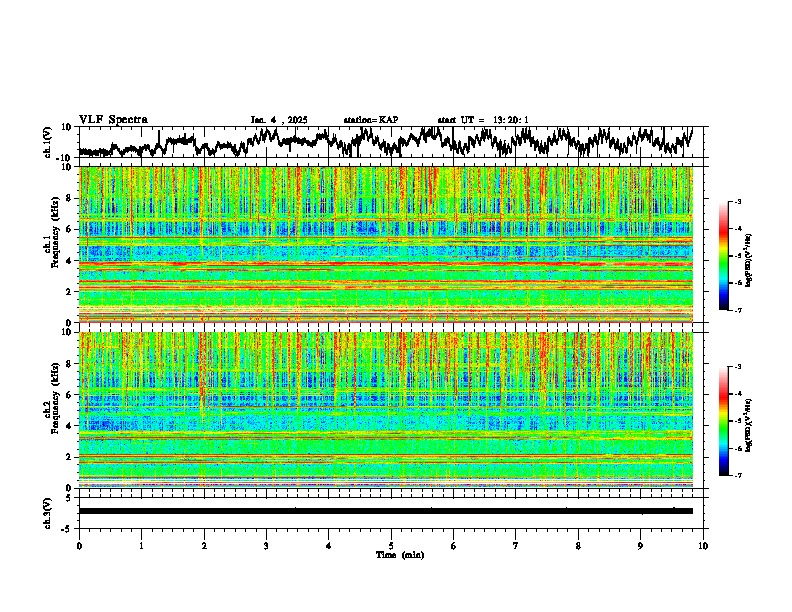Click the "ch.3(V)" axis label
The height and width of the screenshot is (612, 792).
tap(48, 513)
